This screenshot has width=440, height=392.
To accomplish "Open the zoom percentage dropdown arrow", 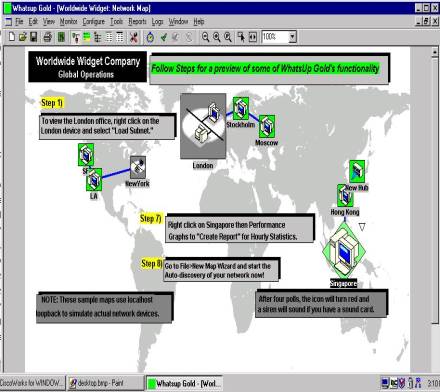I will 292,37.
